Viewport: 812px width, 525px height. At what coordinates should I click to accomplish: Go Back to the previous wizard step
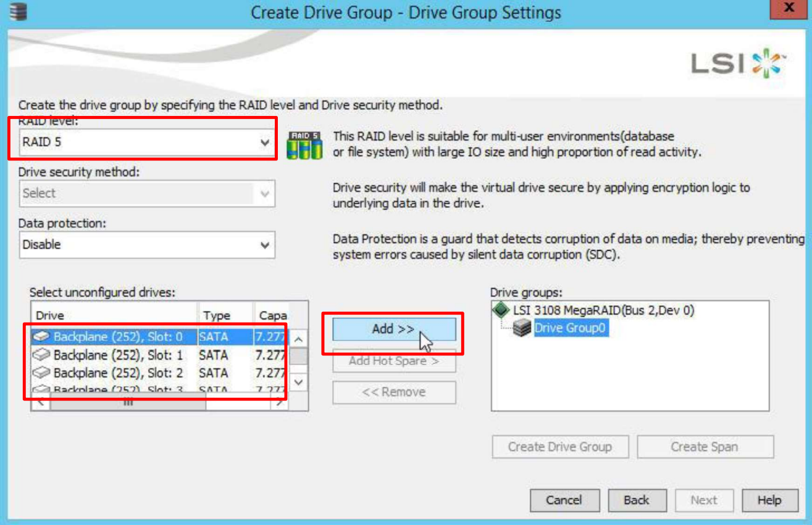[637, 500]
